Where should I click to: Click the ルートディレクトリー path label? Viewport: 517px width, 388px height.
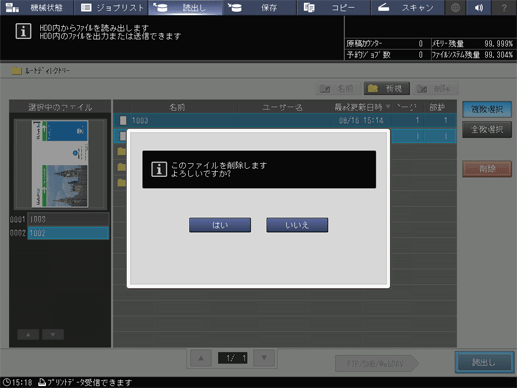coord(47,71)
